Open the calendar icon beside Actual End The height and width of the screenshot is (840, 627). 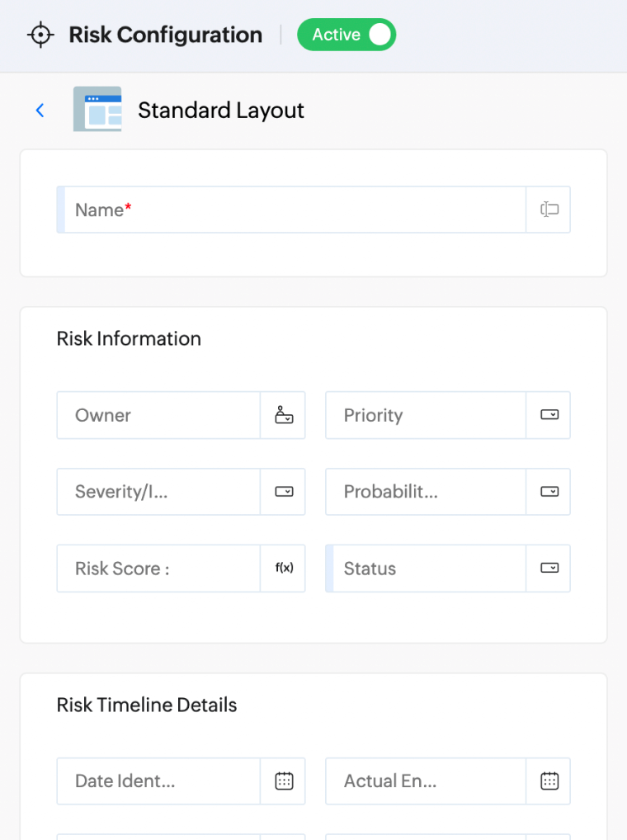pos(549,781)
